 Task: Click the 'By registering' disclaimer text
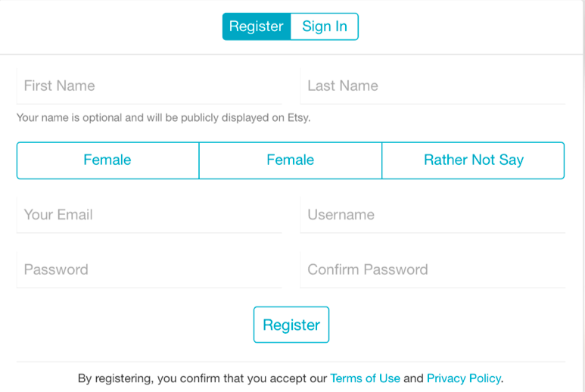pyautogui.click(x=291, y=378)
